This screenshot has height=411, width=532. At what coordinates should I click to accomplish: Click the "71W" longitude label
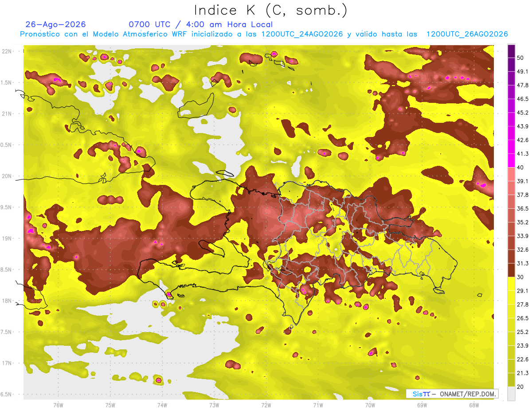pyautogui.click(x=318, y=405)
